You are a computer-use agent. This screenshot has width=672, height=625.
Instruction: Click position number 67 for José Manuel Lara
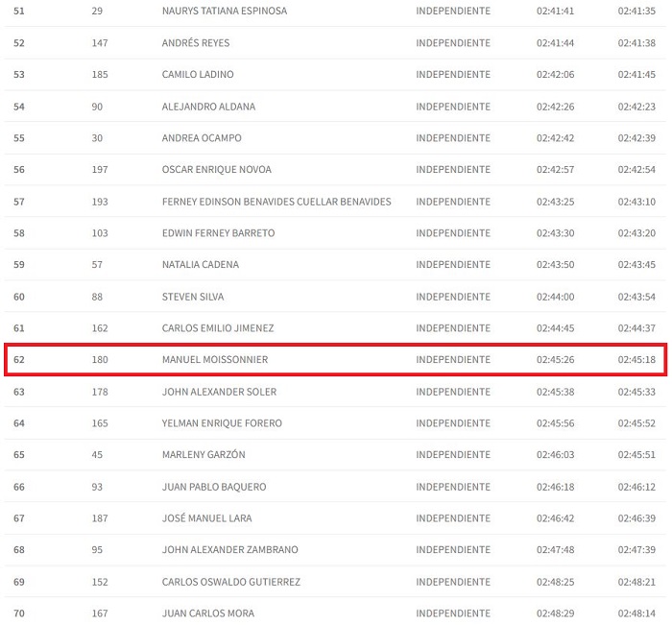click(19, 518)
